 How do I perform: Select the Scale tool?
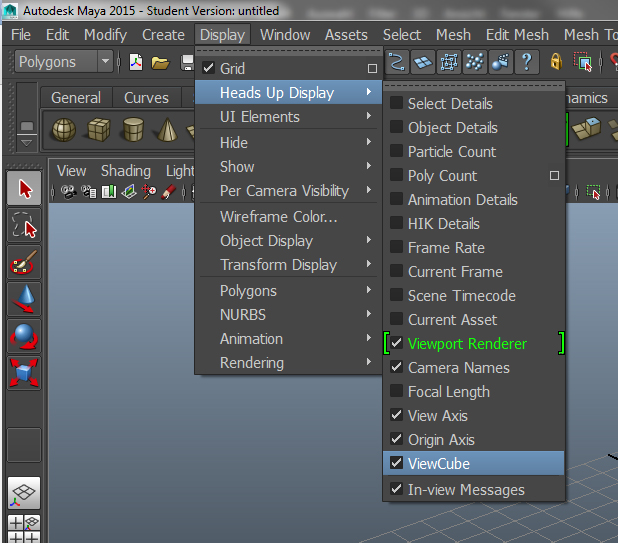[x=24, y=373]
